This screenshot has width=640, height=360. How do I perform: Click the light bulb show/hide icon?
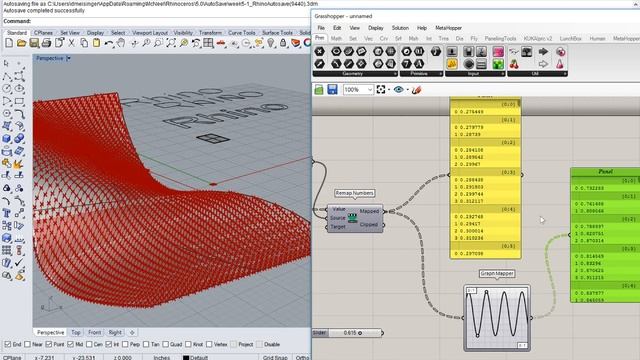click(271, 43)
